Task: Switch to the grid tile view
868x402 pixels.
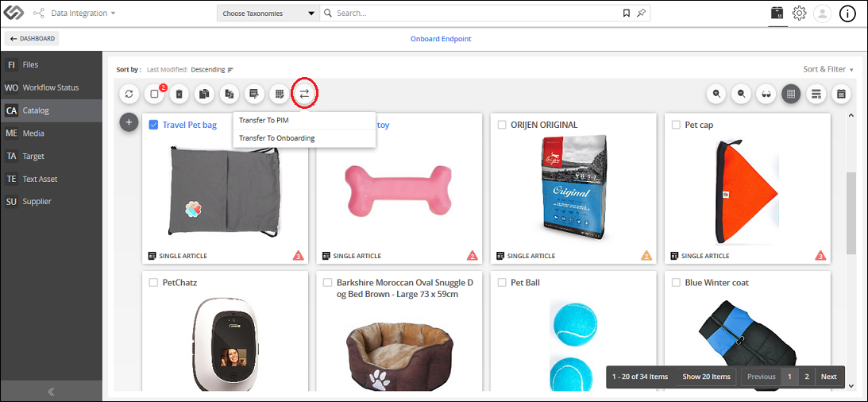Action: (x=791, y=94)
